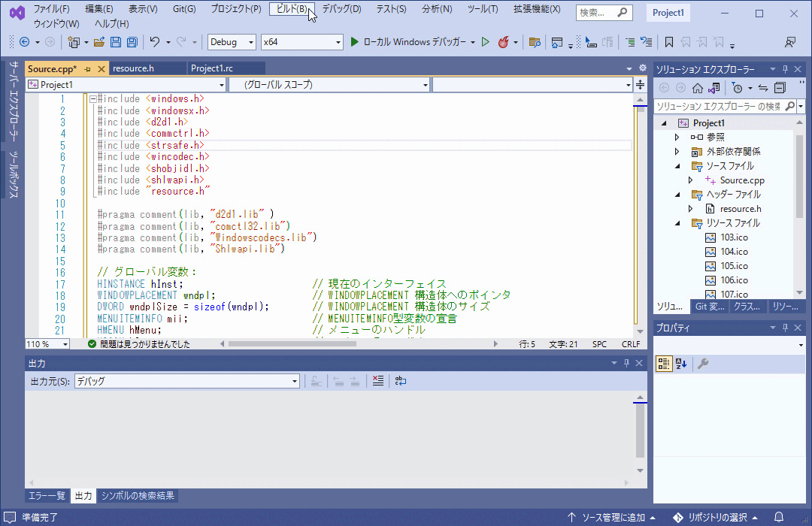Click the すべて保存 icon on the toolbar
Screen dimensions: 812x526
132,41
